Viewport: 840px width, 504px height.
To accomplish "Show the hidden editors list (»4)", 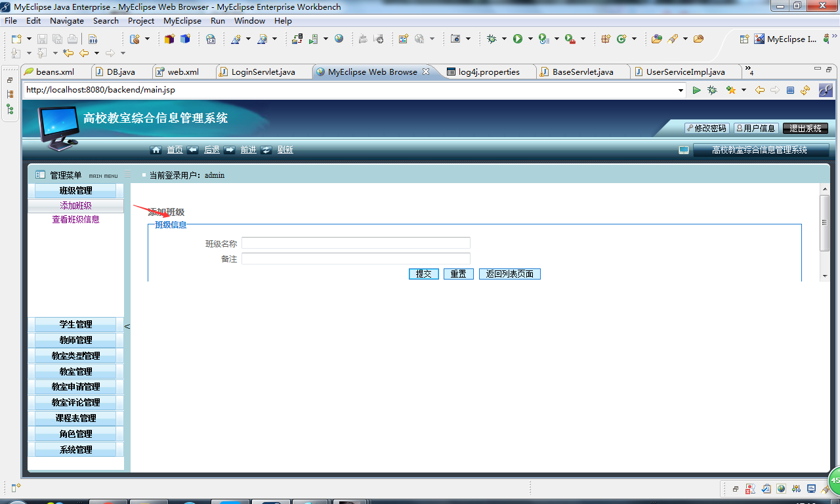I will pos(749,71).
